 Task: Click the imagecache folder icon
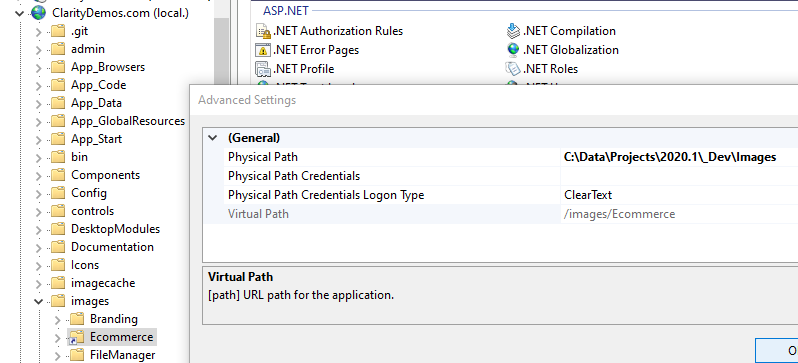58,283
